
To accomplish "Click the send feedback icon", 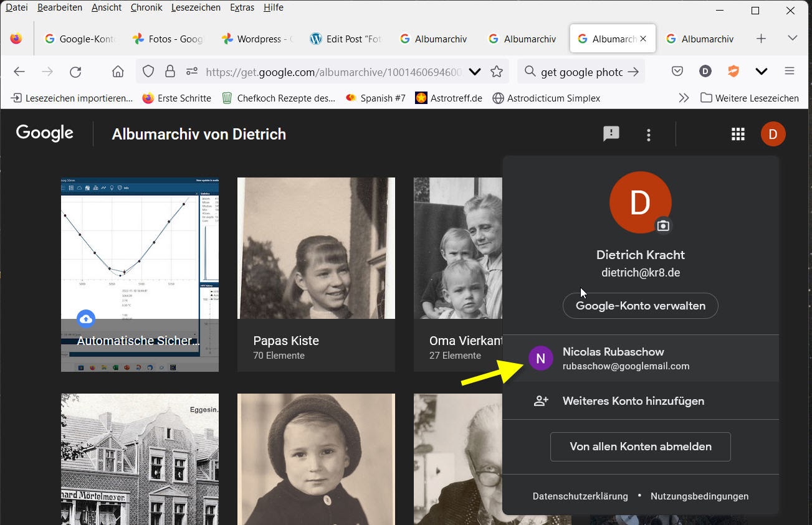I will click(611, 134).
